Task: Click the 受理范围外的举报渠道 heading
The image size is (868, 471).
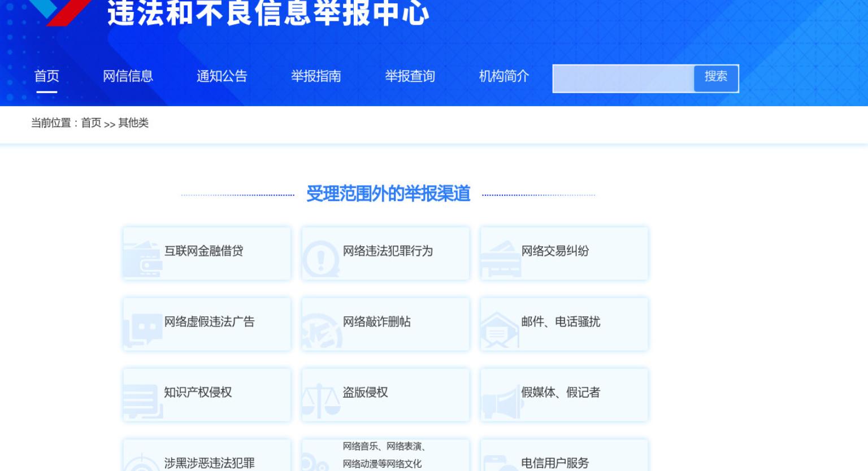Action: click(x=388, y=194)
